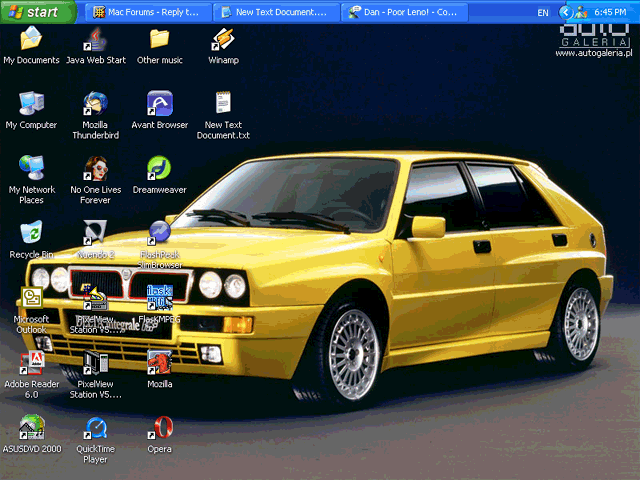This screenshot has width=640, height=480.
Task: Switch to the Dan - Poor Leno! conversation window
Action: pyautogui.click(x=404, y=12)
